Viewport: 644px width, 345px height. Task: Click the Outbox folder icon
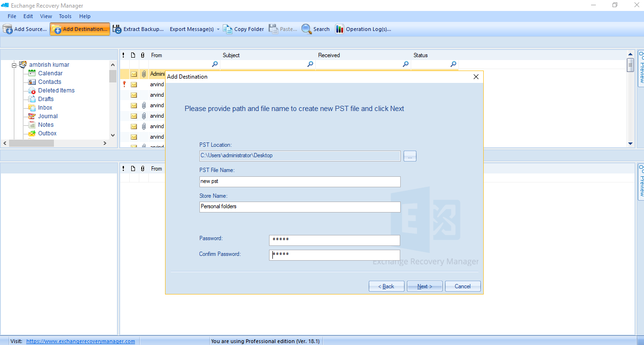(x=32, y=133)
